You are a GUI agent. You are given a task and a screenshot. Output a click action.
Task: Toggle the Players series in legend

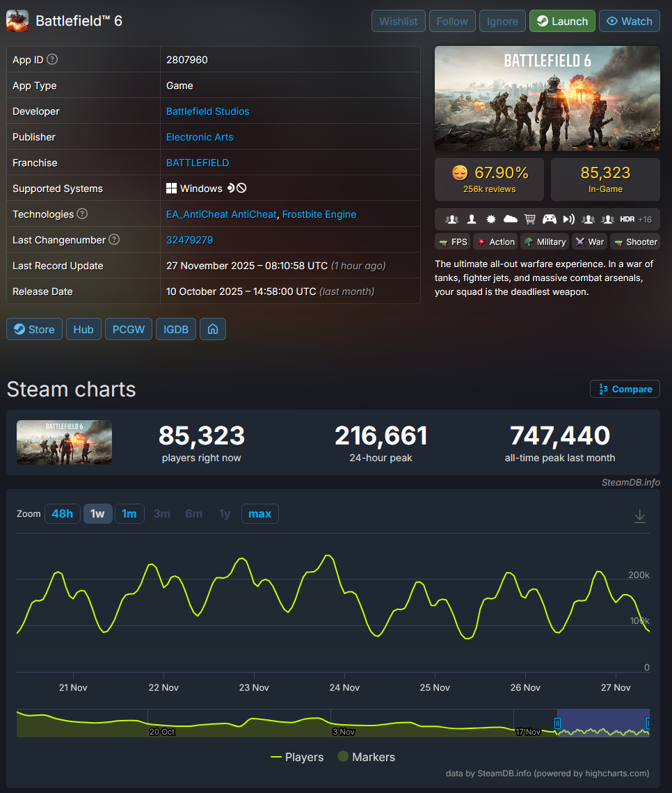(x=297, y=757)
